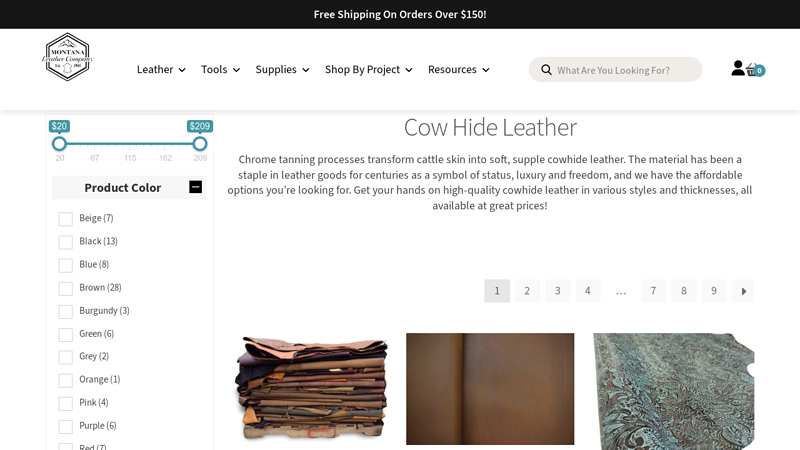800x450 pixels.
Task: Click the search magnifier icon
Action: [x=546, y=70]
